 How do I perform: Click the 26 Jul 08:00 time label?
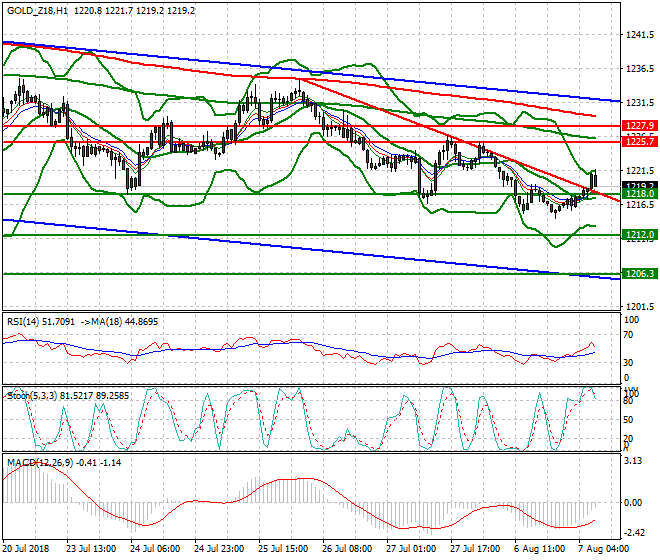[x=347, y=549]
